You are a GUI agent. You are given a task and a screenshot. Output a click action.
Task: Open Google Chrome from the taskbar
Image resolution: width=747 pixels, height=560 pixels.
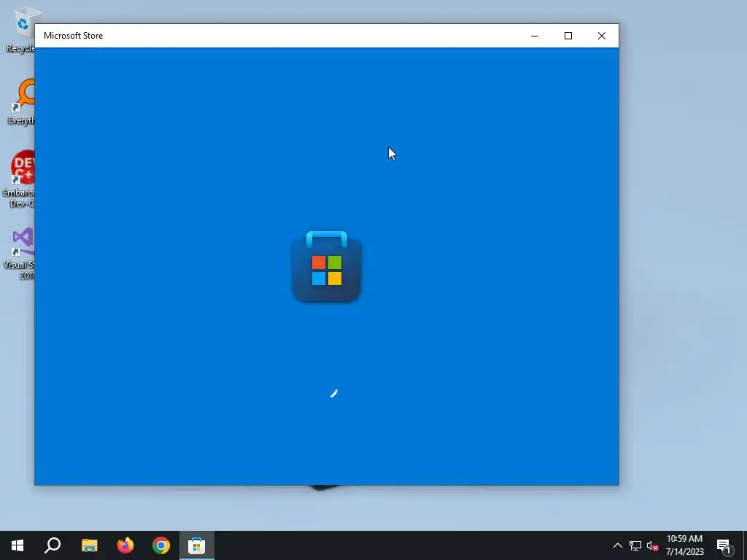(161, 545)
